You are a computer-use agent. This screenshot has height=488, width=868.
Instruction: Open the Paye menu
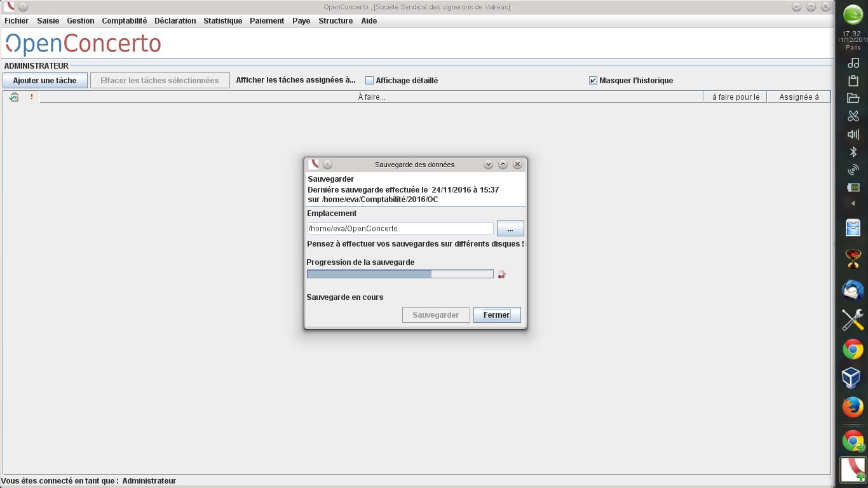point(301,21)
